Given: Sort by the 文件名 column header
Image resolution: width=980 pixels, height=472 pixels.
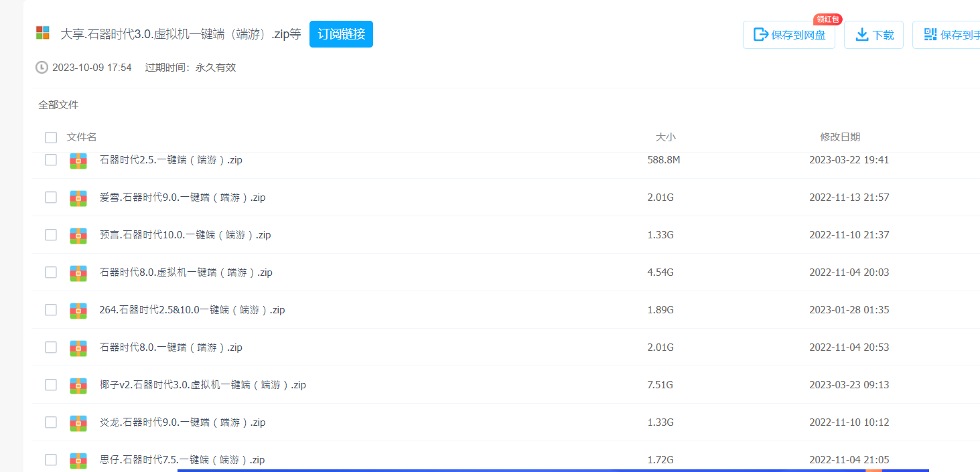Looking at the screenshot, I should point(82,137).
